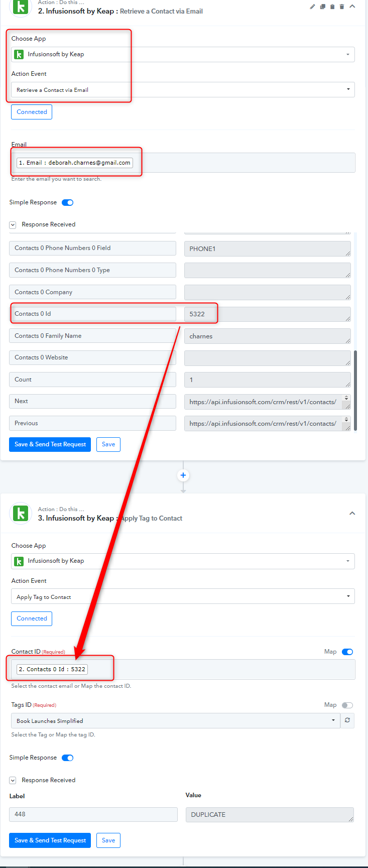This screenshot has width=368, height=868.
Task: Turn off Simple Response in step 3
Action: 67,758
